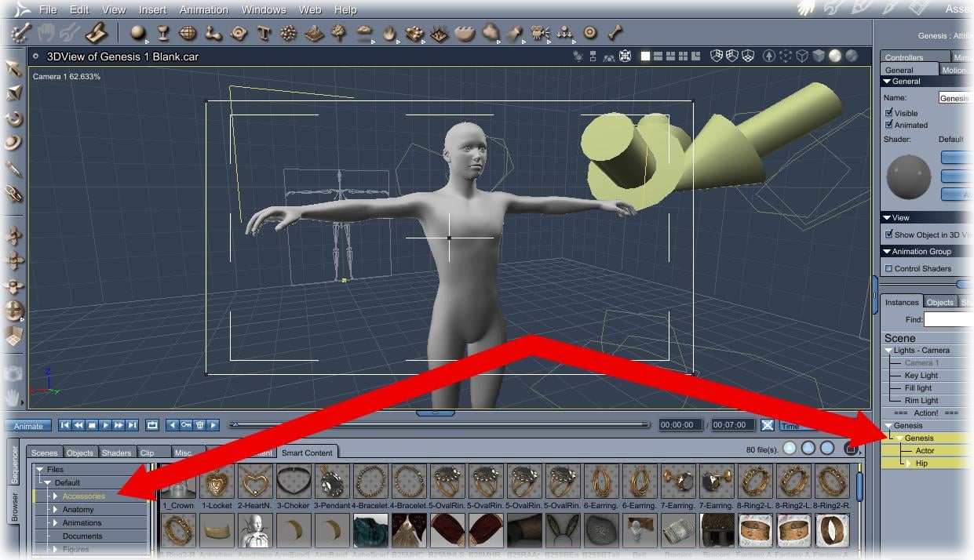The height and width of the screenshot is (560, 974).
Task: Select the sphere primitive tool in toolbar
Action: click(x=138, y=32)
